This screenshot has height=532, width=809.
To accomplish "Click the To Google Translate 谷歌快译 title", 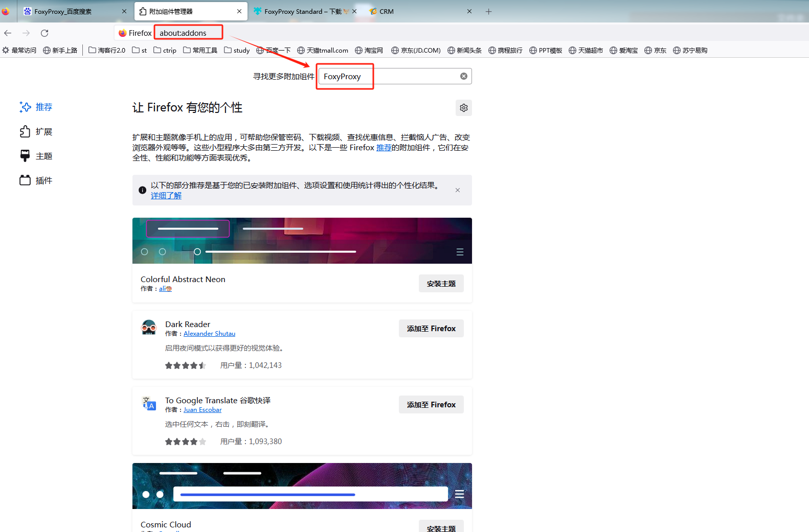I will tap(218, 401).
